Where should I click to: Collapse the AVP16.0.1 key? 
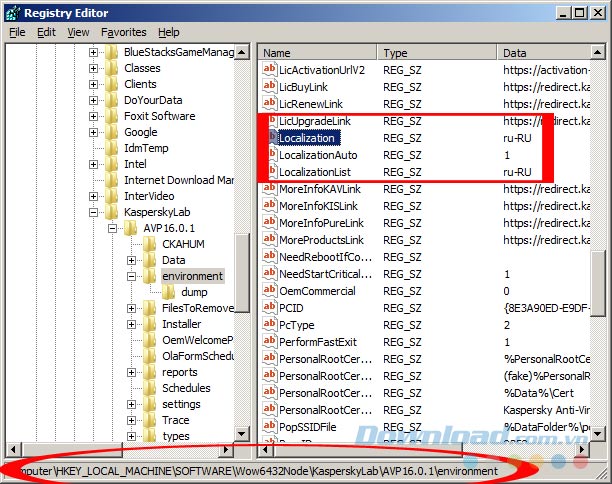click(112, 228)
